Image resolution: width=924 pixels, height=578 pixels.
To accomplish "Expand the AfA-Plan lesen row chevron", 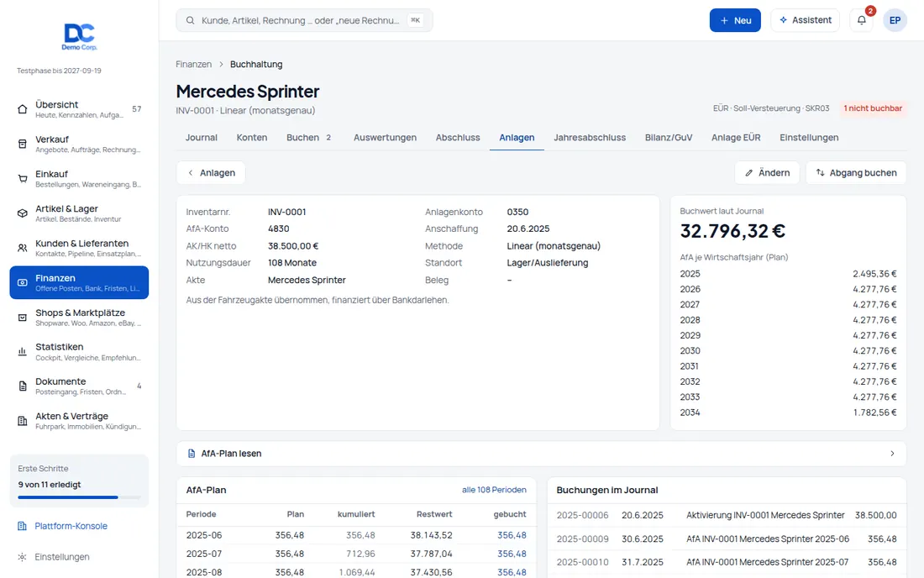I will [x=892, y=454].
